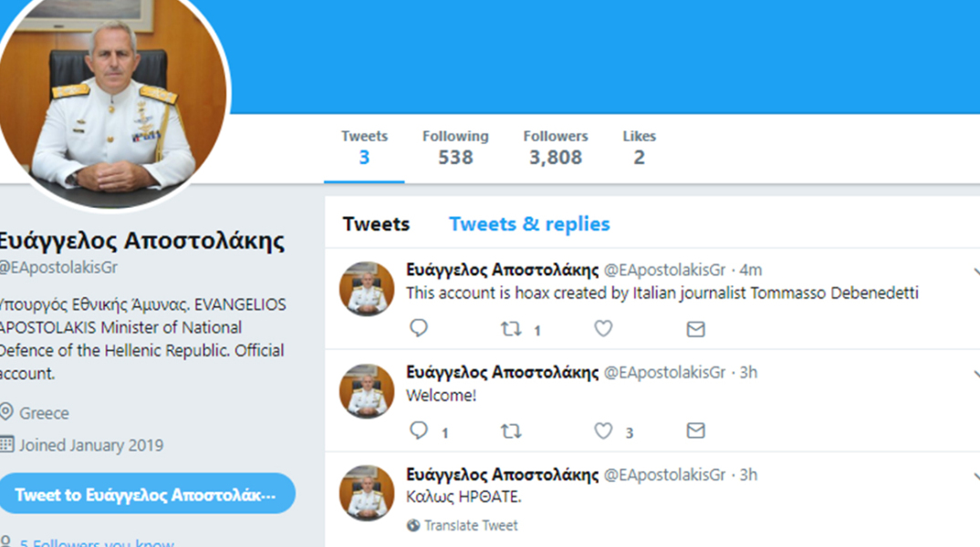
Task: Open Translate Tweet for Καλως ΗΡΘΑΤΕ
Action: [x=470, y=525]
